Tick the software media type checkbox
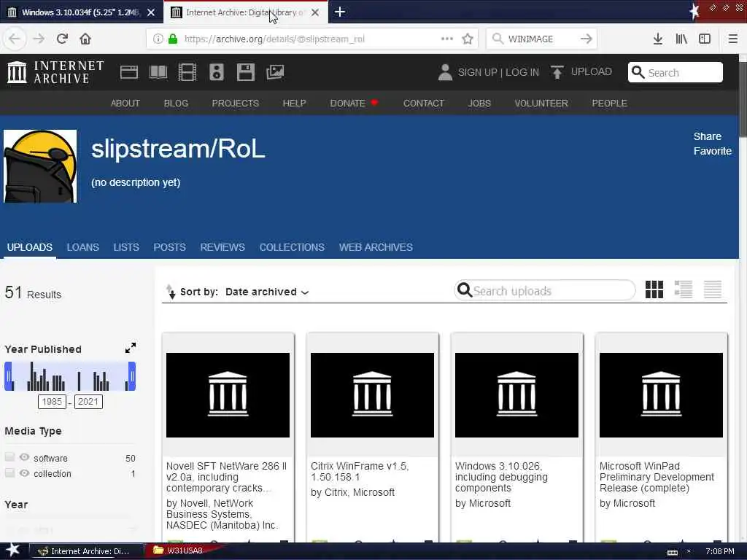Screen dimensions: 747x560 (x=9, y=457)
